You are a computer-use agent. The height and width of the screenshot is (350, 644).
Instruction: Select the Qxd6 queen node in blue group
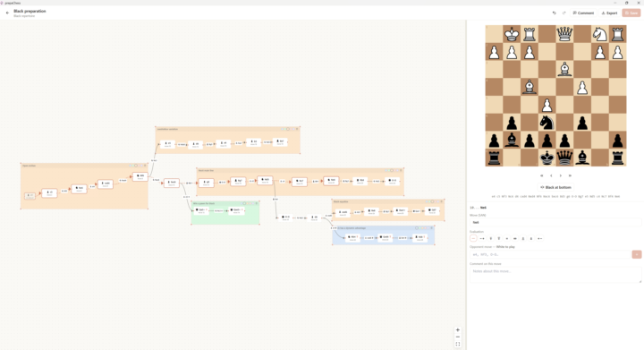[x=385, y=238]
